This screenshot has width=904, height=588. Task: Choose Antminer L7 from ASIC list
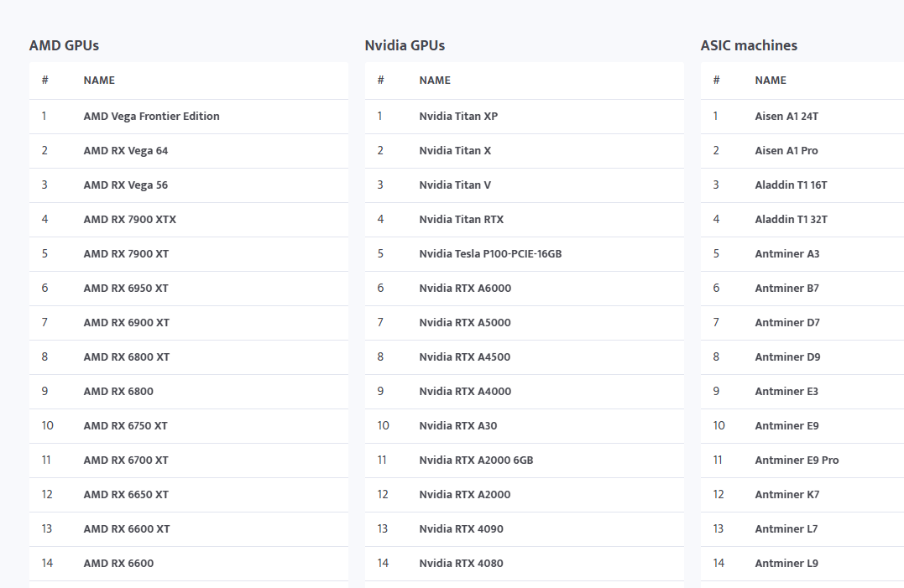click(786, 529)
